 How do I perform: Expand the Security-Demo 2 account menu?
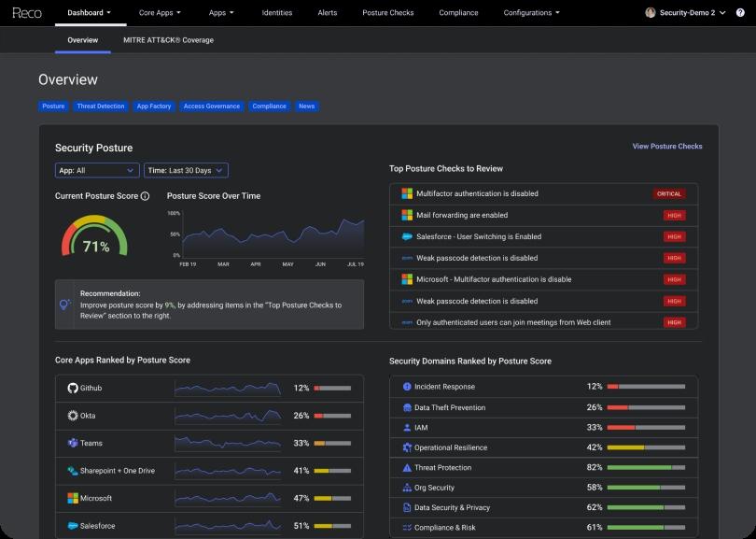(686, 13)
